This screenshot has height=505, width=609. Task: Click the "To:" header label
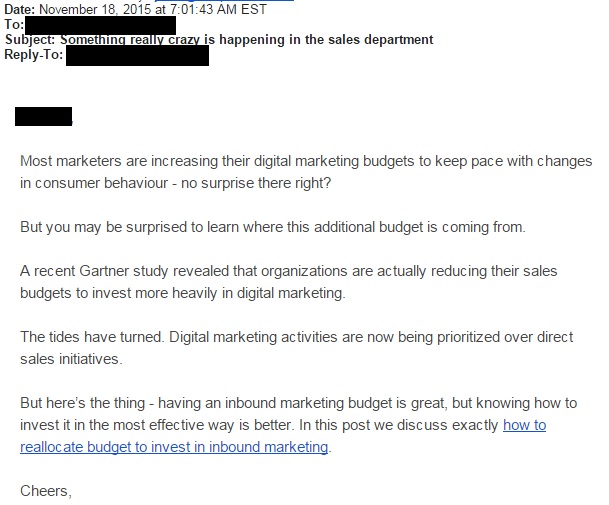point(14,24)
